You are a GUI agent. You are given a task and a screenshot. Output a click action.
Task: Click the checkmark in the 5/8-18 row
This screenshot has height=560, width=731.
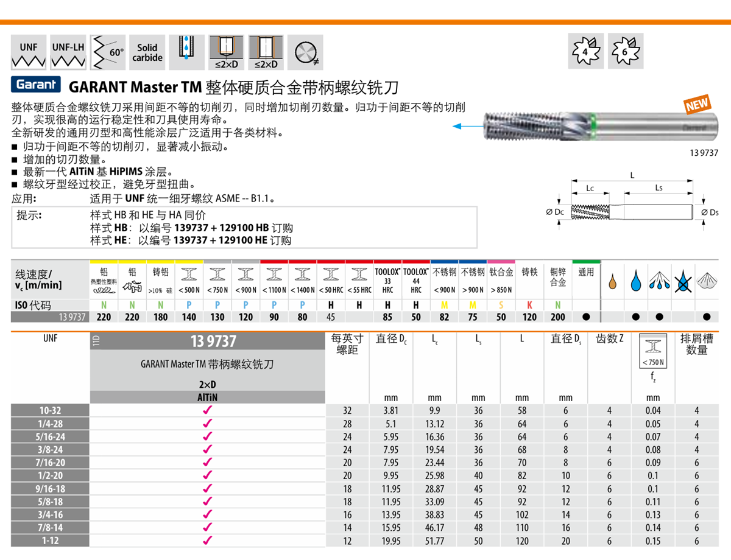(x=207, y=501)
